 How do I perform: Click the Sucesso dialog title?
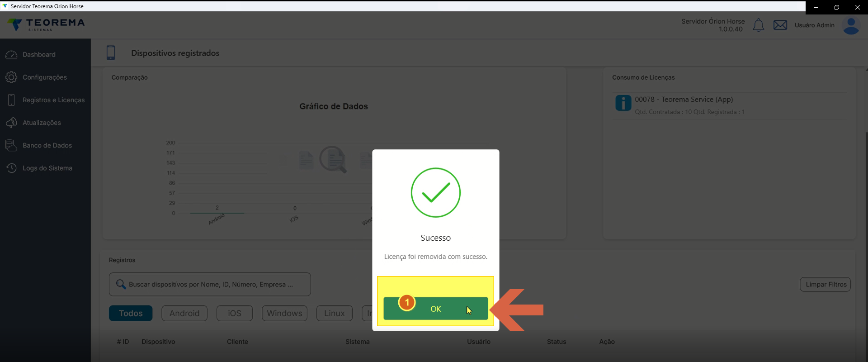[435, 238]
